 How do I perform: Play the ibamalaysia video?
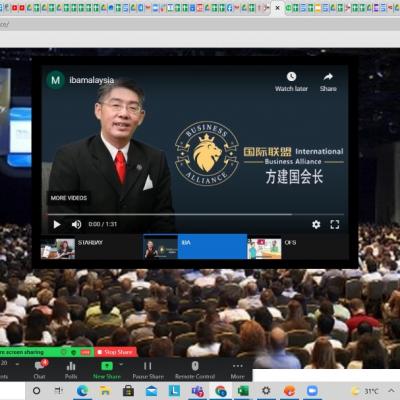click(x=57, y=224)
